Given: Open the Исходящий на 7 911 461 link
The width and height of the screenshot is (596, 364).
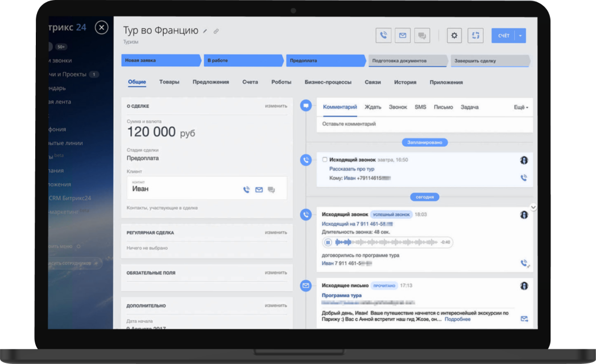Looking at the screenshot, I should click(357, 224).
